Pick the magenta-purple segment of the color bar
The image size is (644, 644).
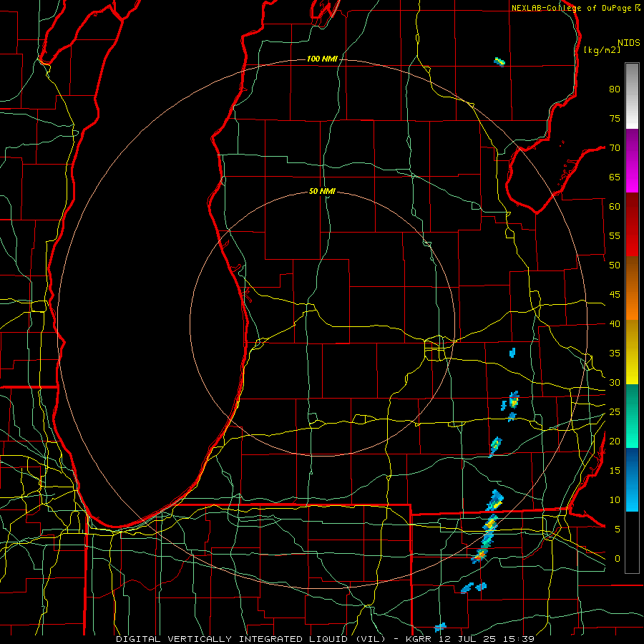[632, 161]
